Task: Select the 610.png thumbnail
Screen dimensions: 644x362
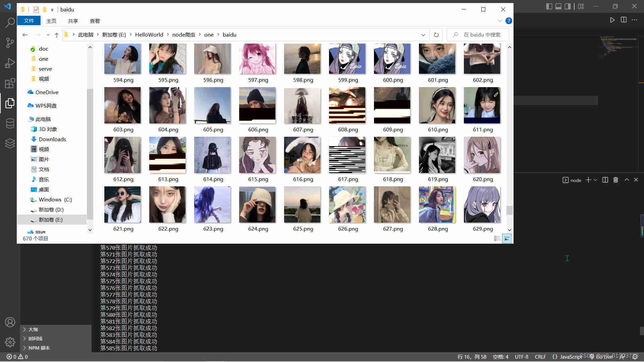Action: click(x=437, y=106)
